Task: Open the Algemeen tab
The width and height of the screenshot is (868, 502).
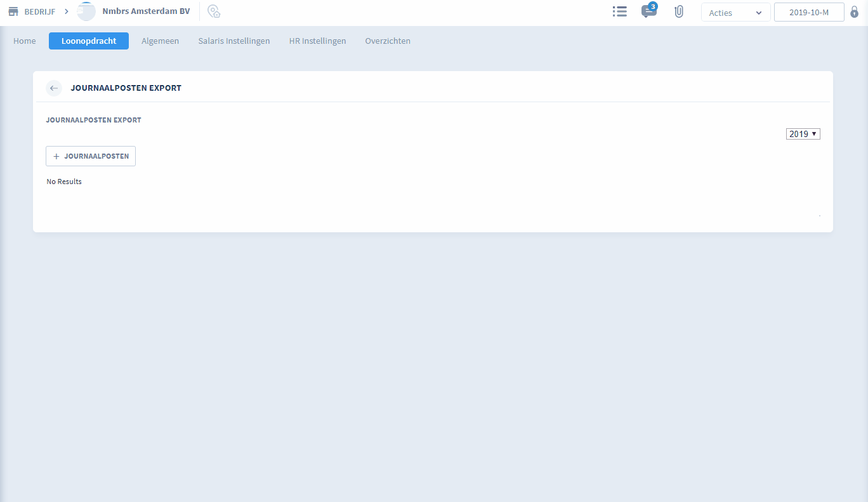Action: [x=160, y=41]
